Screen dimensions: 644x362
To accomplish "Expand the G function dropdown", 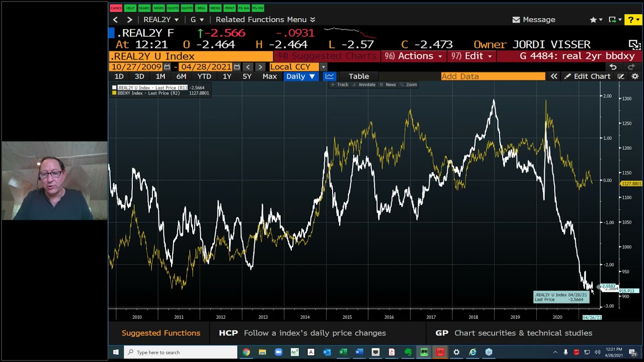I will [x=197, y=20].
